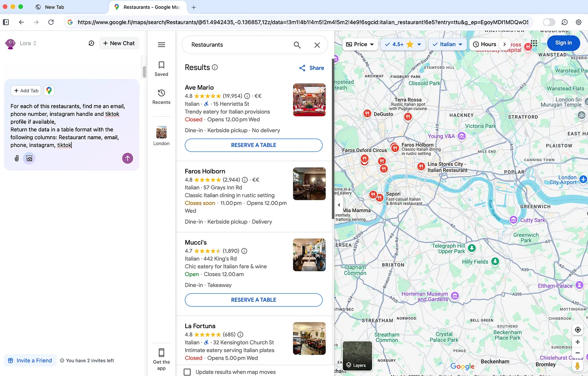Image resolution: width=588 pixels, height=376 pixels.
Task: Click the DeGusto restaurant map pin
Action: click(x=367, y=114)
